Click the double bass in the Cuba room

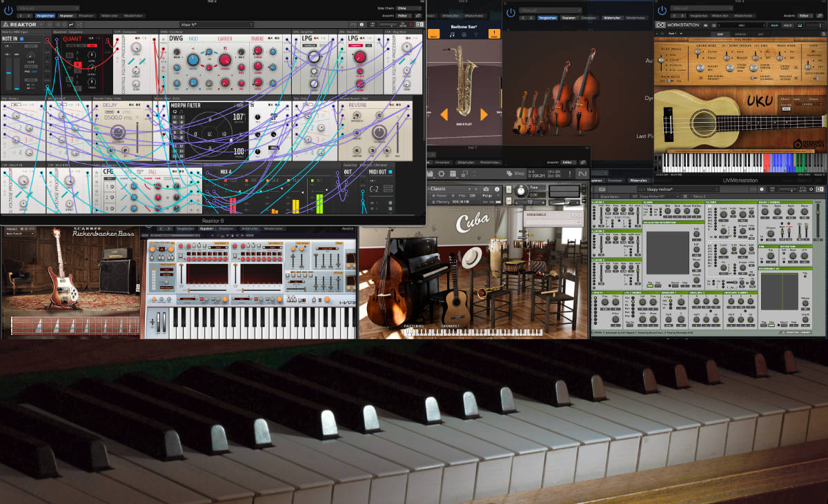[380, 283]
